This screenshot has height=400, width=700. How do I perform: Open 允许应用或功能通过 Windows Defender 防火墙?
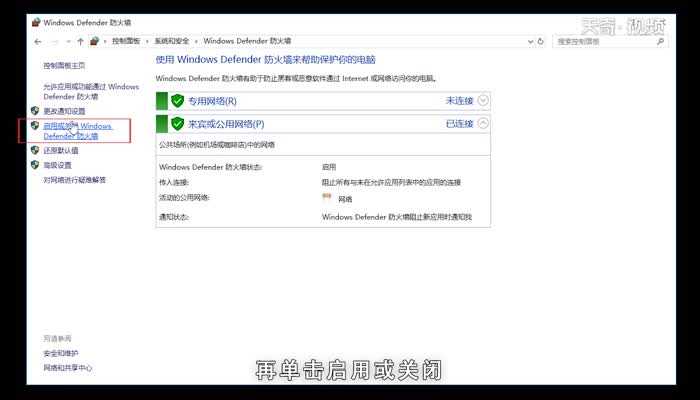point(91,92)
